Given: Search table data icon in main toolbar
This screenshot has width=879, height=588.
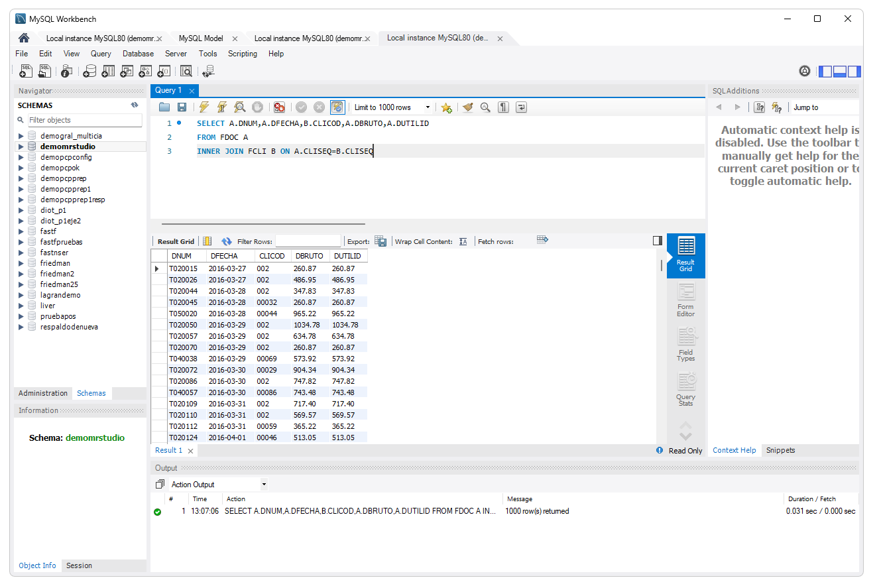Looking at the screenshot, I should coord(186,71).
